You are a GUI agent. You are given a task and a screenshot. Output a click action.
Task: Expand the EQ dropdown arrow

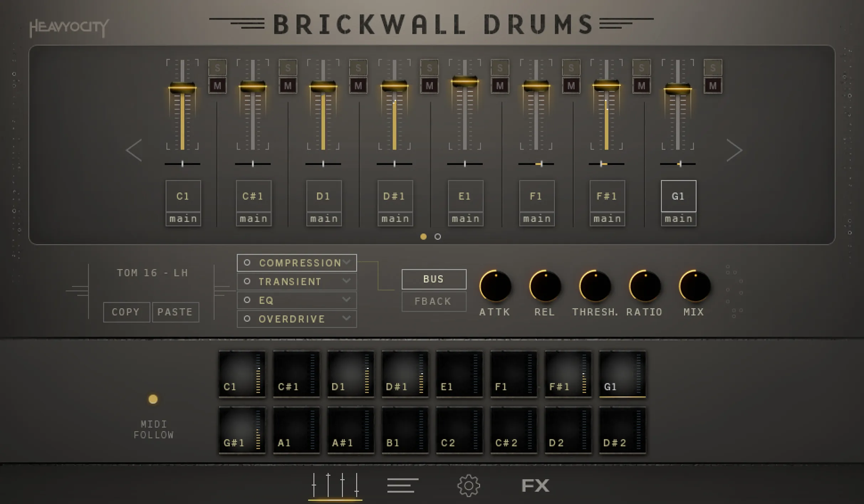click(x=346, y=299)
